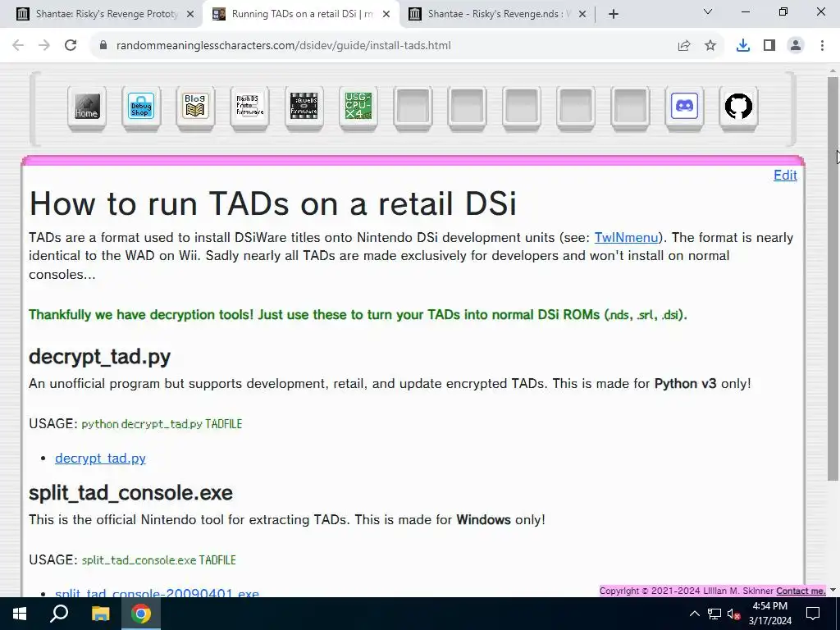Click the 'python decrypt_tad.py TADFILE' usage code

click(162, 424)
